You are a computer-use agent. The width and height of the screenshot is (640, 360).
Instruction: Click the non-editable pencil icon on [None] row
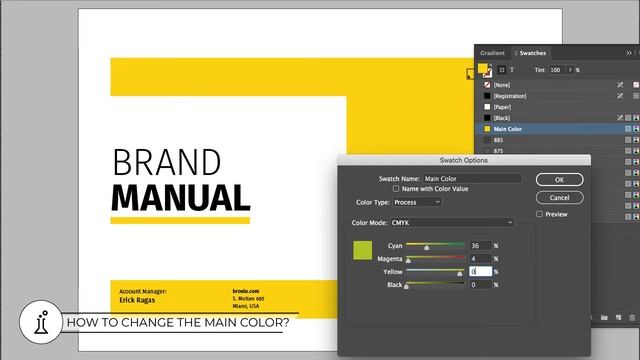[x=620, y=85]
